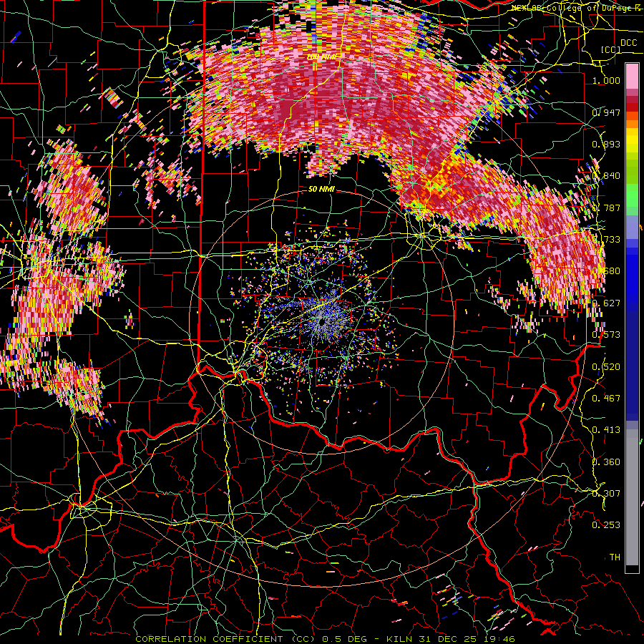Select the 0.360 legend value

tap(606, 462)
